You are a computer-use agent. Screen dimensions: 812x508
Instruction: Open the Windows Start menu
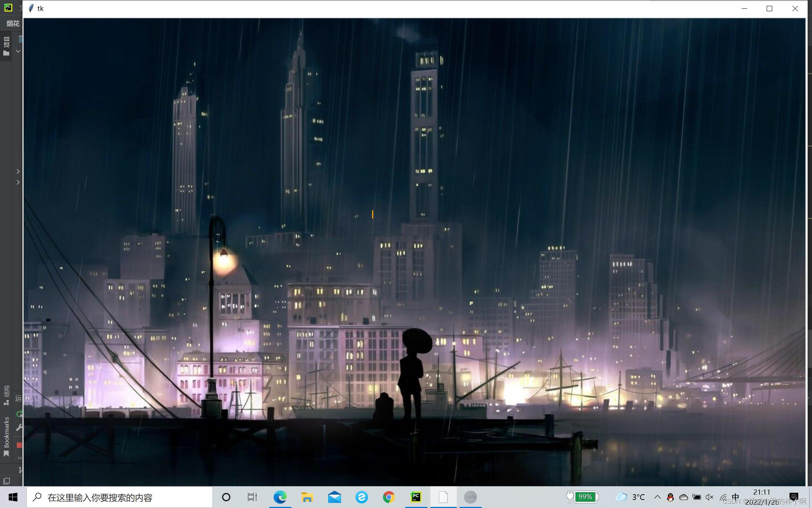point(13,497)
